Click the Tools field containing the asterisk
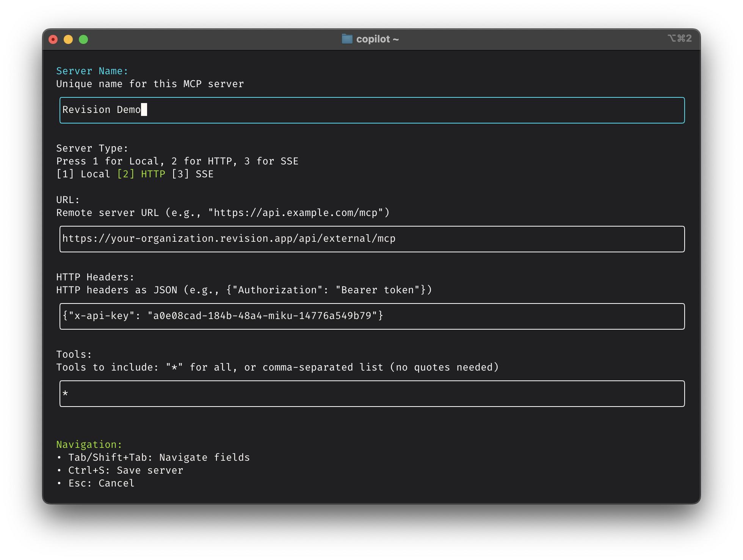743x560 pixels. (x=371, y=394)
